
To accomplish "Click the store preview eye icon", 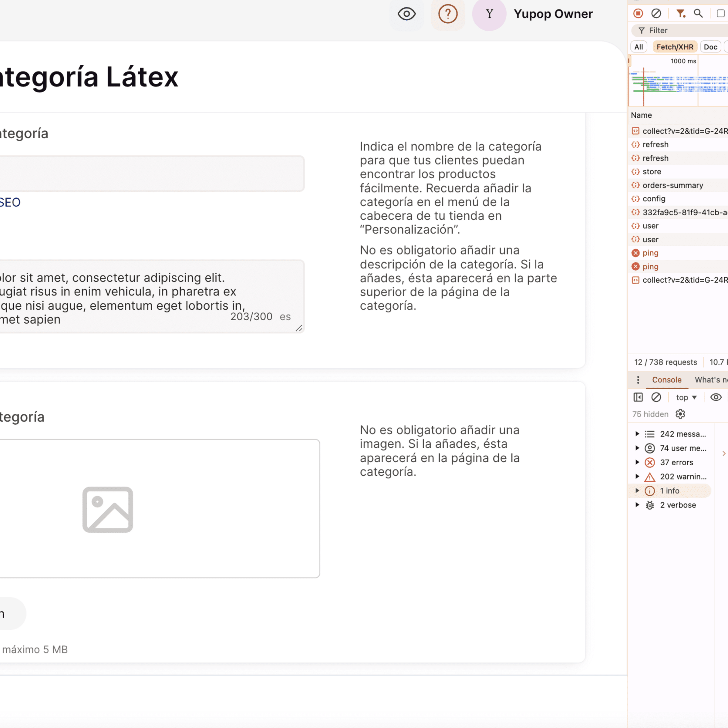I will [x=406, y=14].
